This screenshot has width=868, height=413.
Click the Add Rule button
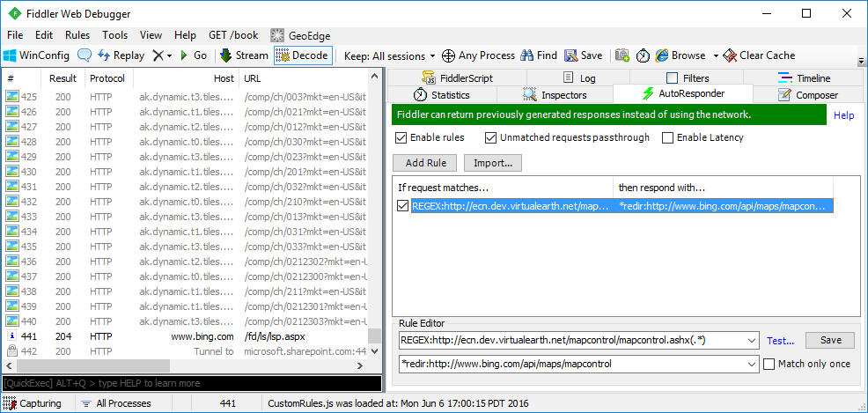423,163
